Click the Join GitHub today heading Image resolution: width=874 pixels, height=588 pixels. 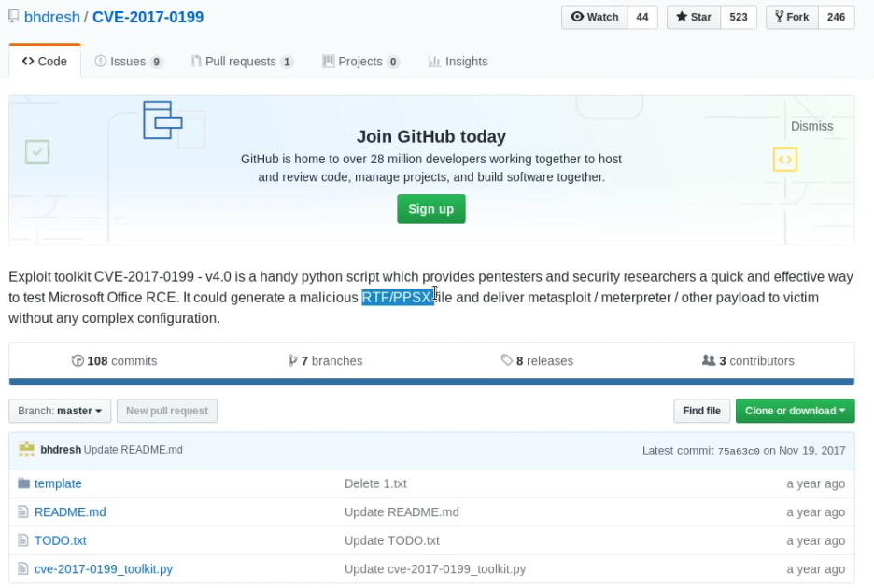pos(430,136)
